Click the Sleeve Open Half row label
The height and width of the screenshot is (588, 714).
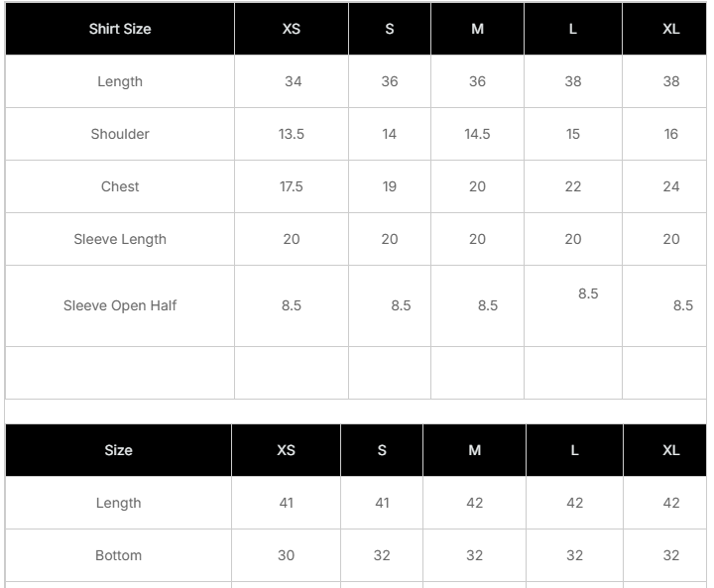click(x=120, y=305)
